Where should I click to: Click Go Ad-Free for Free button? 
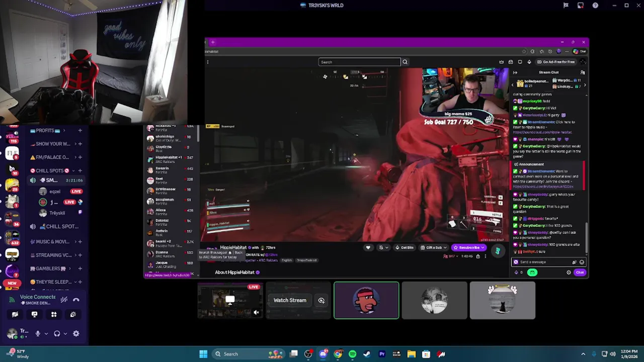[555, 62]
